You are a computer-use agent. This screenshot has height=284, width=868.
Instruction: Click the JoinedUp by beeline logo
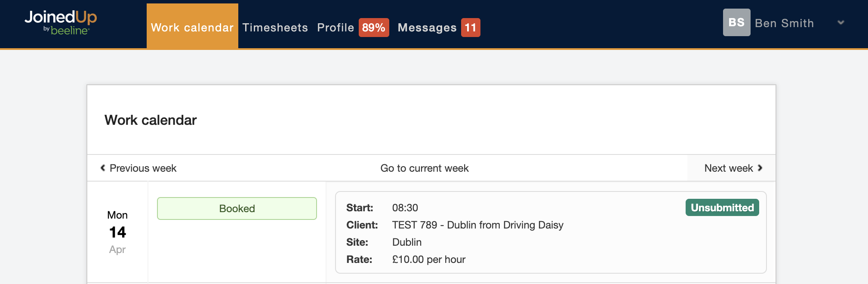pyautogui.click(x=61, y=22)
